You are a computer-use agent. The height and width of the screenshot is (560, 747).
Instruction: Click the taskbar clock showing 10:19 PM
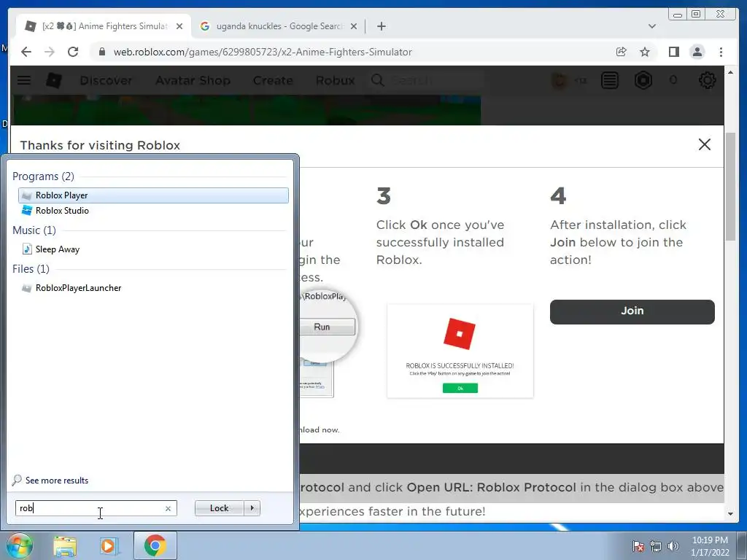pyautogui.click(x=710, y=546)
